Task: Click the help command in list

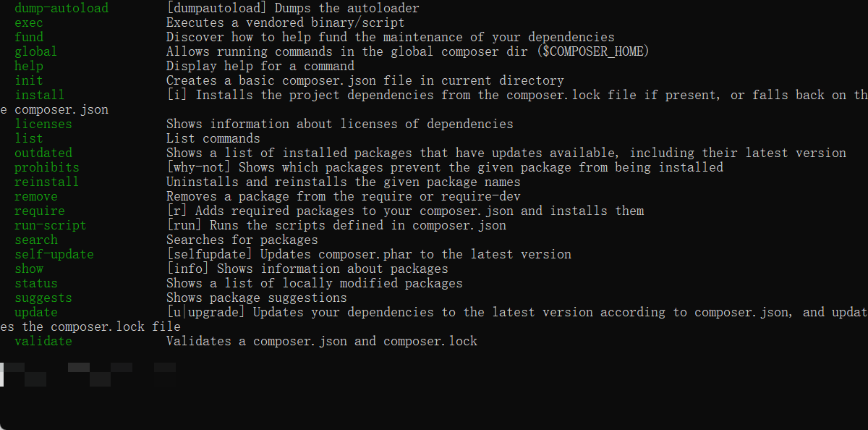Action: tap(29, 67)
